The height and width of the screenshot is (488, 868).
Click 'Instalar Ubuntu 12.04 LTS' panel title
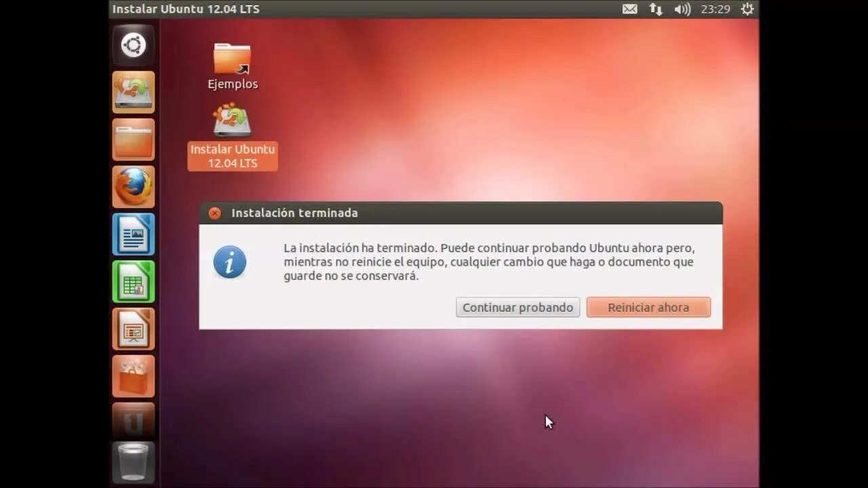pyautogui.click(x=186, y=9)
